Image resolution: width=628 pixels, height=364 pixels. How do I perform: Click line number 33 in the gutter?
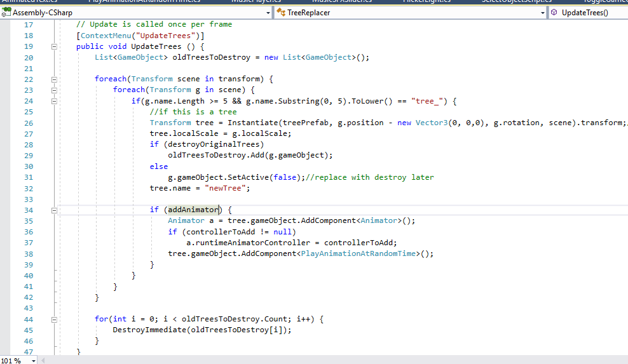[x=29, y=199]
